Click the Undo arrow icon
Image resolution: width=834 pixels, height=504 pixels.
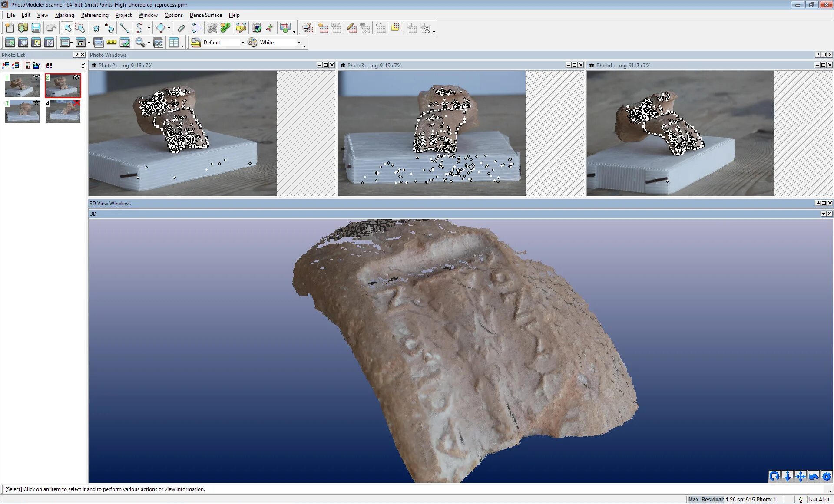51,28
